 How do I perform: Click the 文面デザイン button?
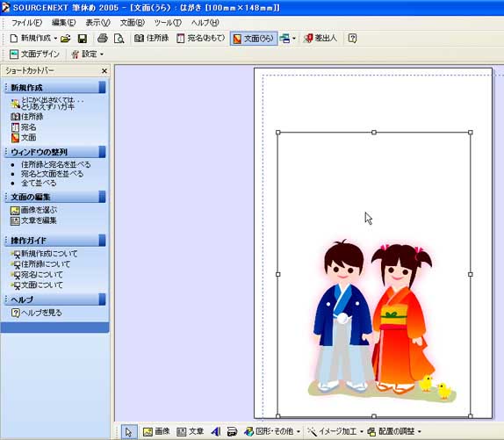[x=35, y=54]
